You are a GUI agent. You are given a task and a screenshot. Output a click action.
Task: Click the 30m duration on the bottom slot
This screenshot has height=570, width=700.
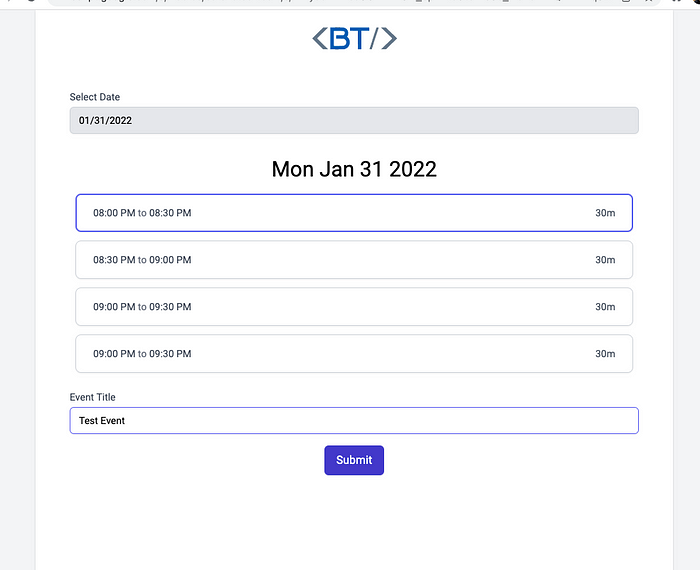(605, 354)
